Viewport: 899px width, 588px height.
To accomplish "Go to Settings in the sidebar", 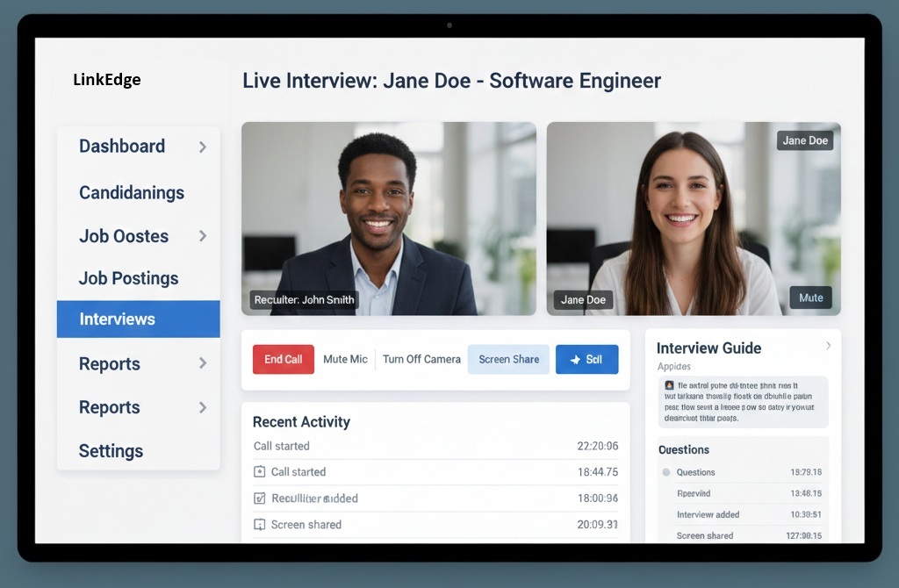I will click(111, 451).
